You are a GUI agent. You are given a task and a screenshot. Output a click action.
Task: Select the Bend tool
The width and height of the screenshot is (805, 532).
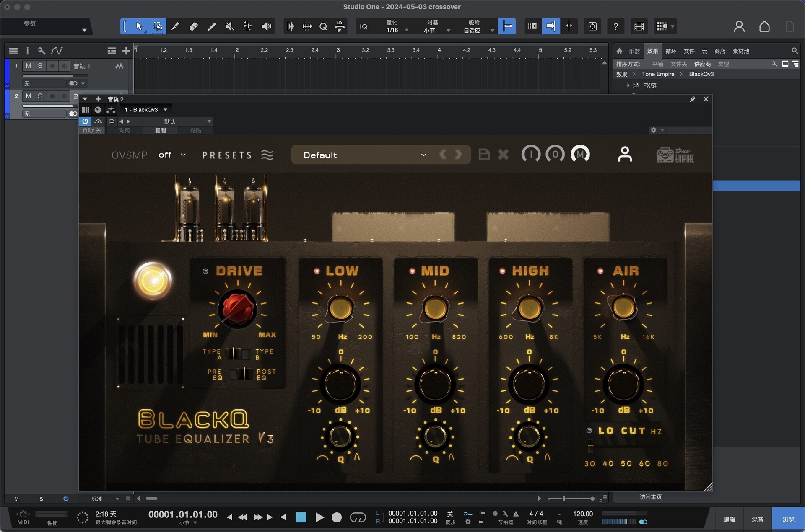coord(248,26)
